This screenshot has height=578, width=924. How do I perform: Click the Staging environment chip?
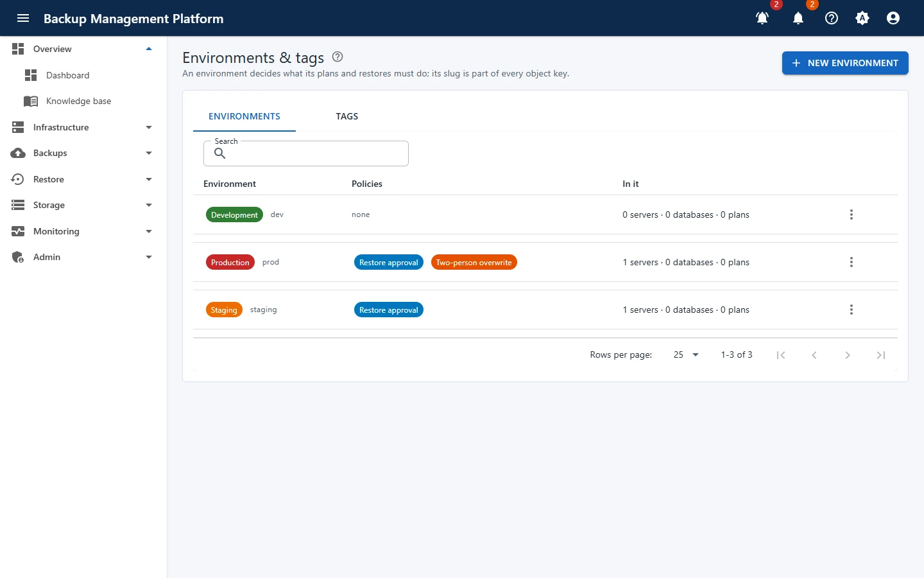[224, 310]
